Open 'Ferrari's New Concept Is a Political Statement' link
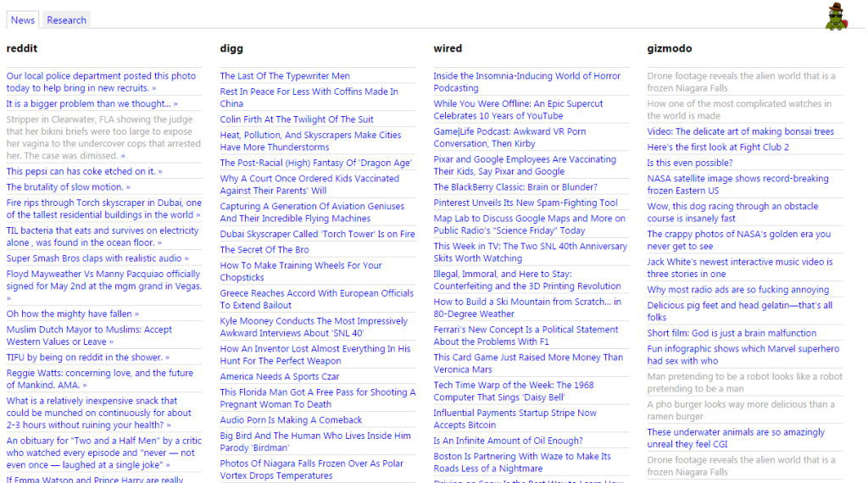The width and height of the screenshot is (868, 483). click(526, 336)
